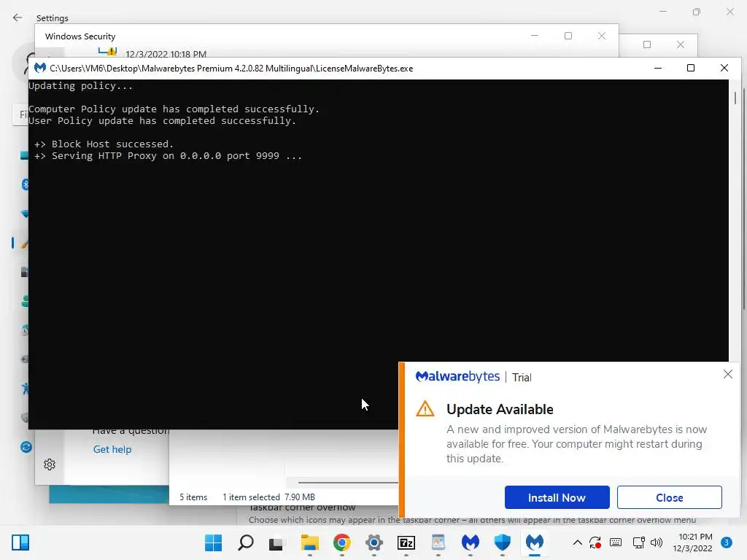Click the '1 item selected 7.90 MB' status text
Image resolution: width=747 pixels, height=560 pixels.
[x=268, y=497]
